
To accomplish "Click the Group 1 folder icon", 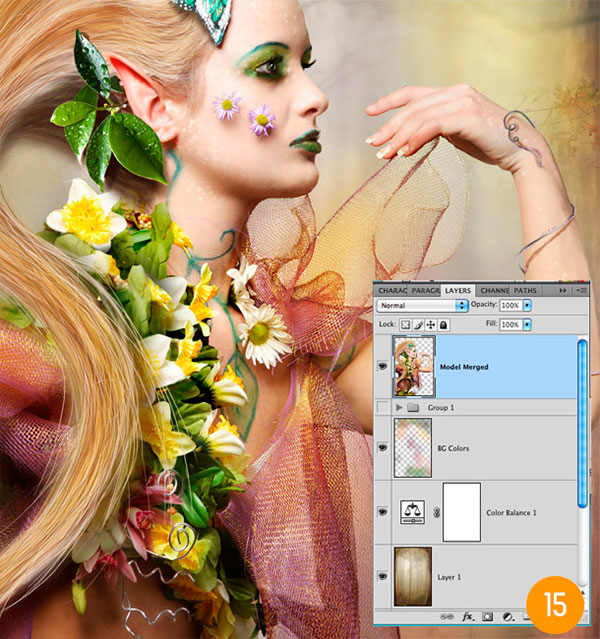I will tap(413, 407).
